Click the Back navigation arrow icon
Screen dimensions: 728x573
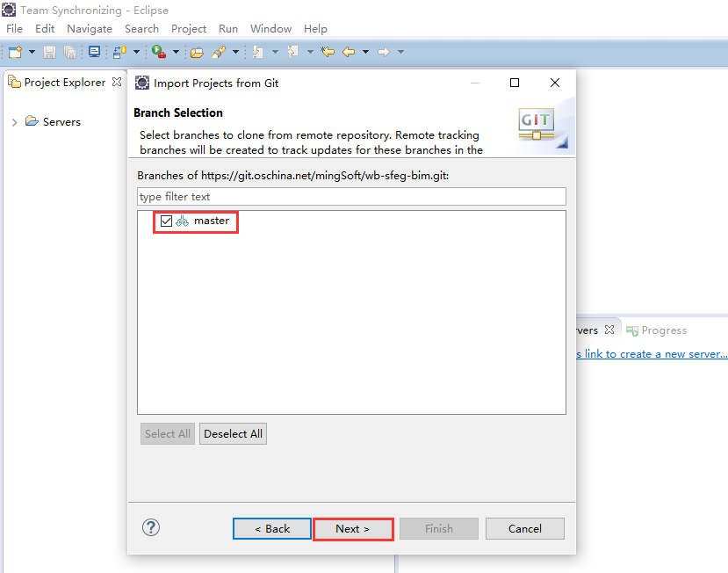349,52
